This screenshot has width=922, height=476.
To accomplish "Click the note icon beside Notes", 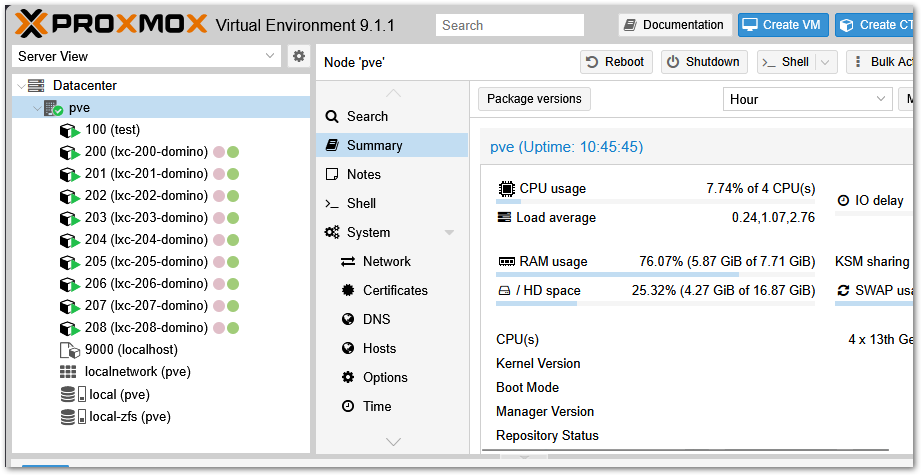I will pyautogui.click(x=332, y=175).
